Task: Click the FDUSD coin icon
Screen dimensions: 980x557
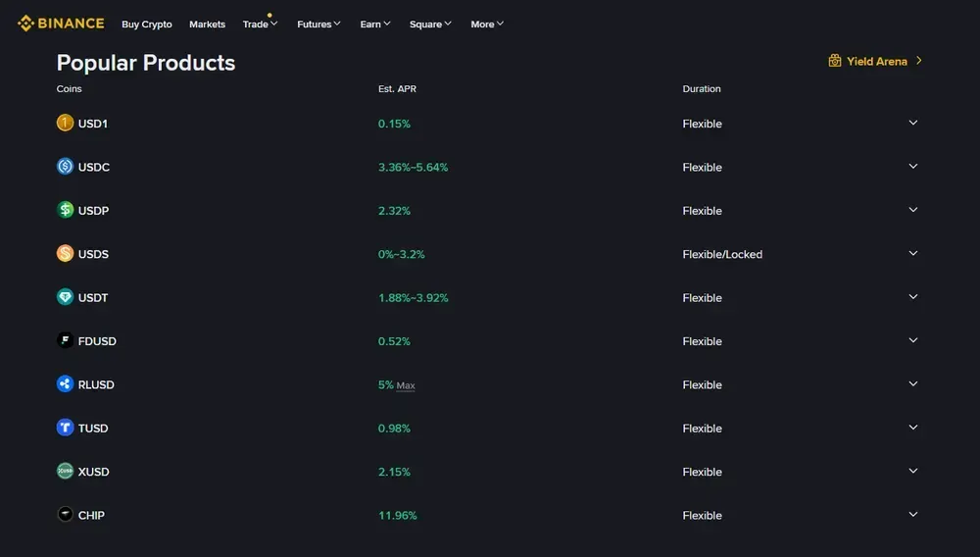Action: click(x=65, y=340)
